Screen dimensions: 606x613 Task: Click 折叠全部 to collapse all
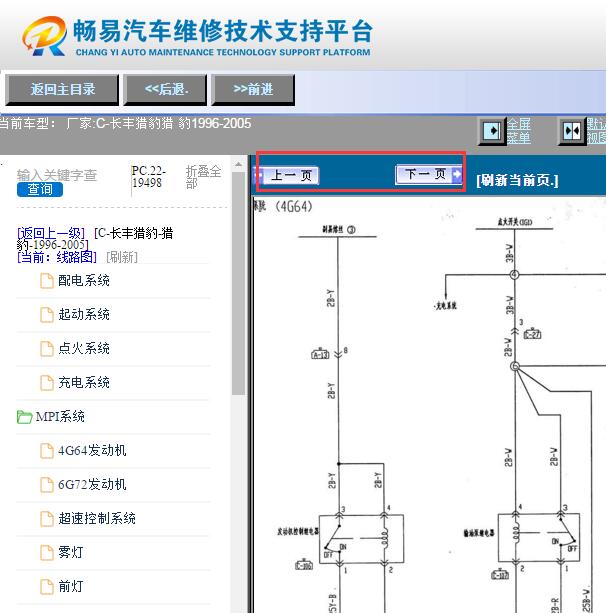[203, 177]
